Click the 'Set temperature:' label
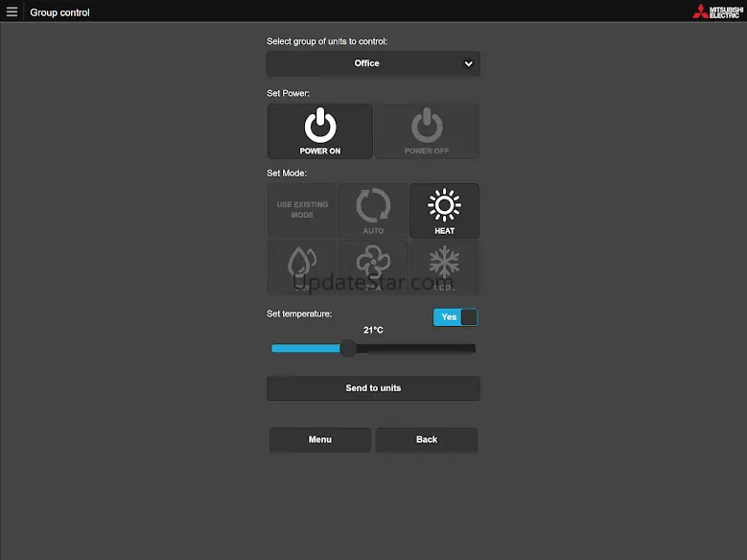The height and width of the screenshot is (560, 747). click(299, 314)
